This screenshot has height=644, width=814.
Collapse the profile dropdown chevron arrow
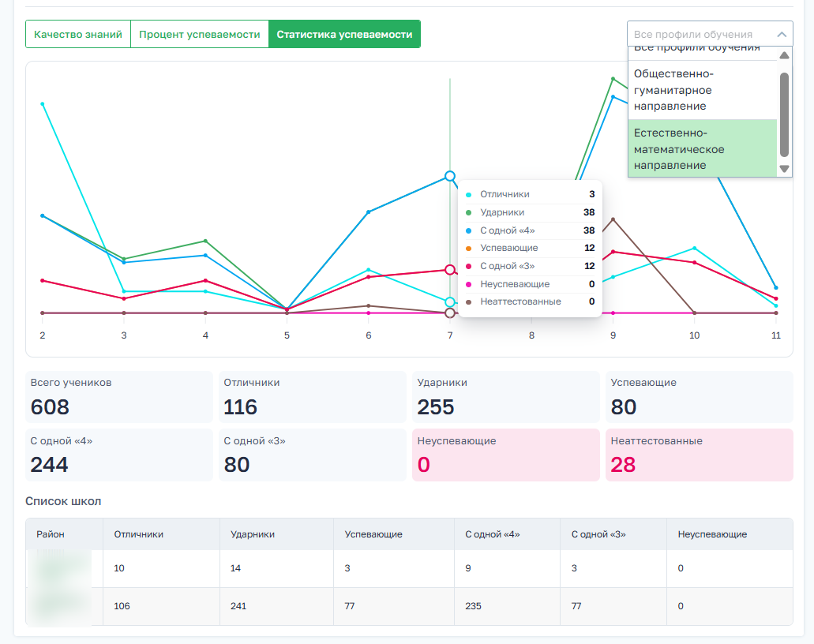pos(782,35)
